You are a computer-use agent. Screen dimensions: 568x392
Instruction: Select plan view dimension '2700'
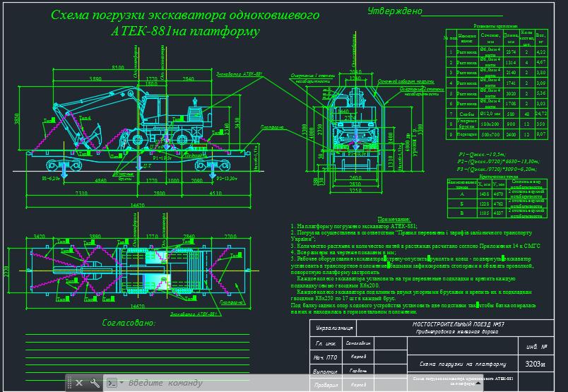tap(230, 236)
